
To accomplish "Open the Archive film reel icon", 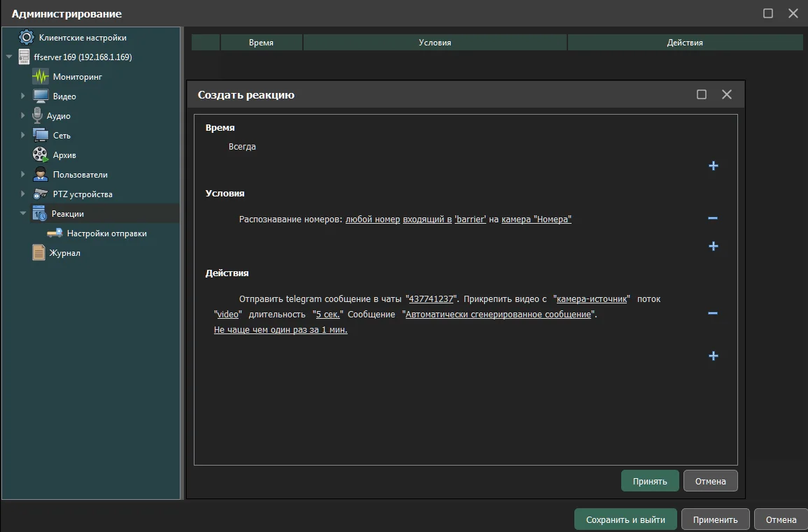I will coord(41,155).
